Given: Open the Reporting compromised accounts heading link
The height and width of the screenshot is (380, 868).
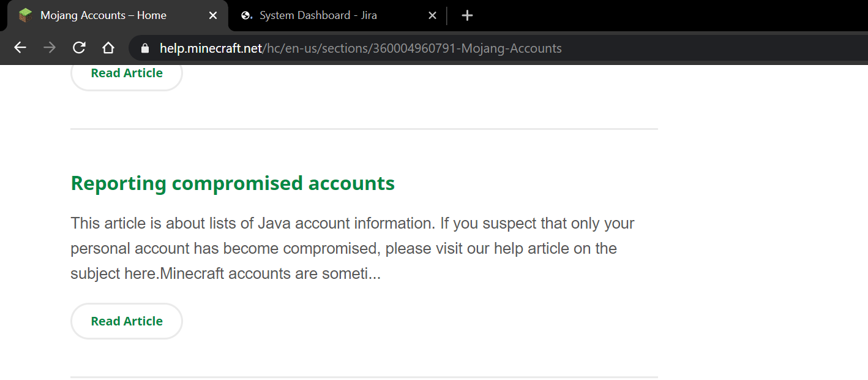Looking at the screenshot, I should (233, 183).
